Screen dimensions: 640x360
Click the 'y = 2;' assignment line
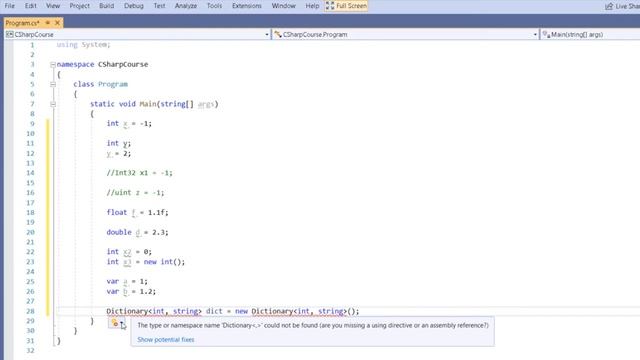(x=119, y=153)
